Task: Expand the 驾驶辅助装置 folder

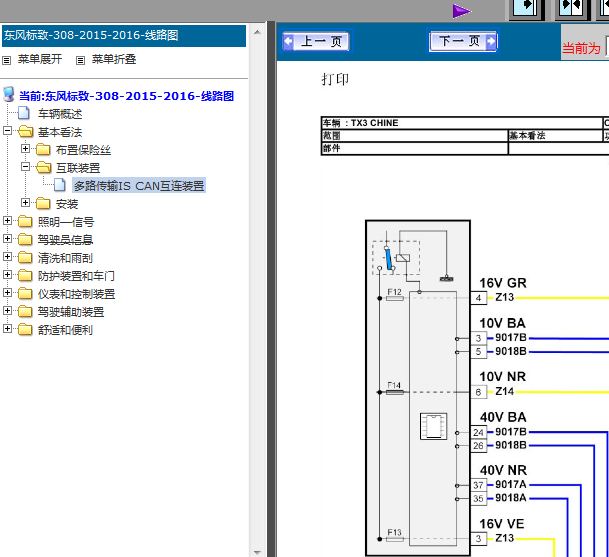Action: [7, 311]
